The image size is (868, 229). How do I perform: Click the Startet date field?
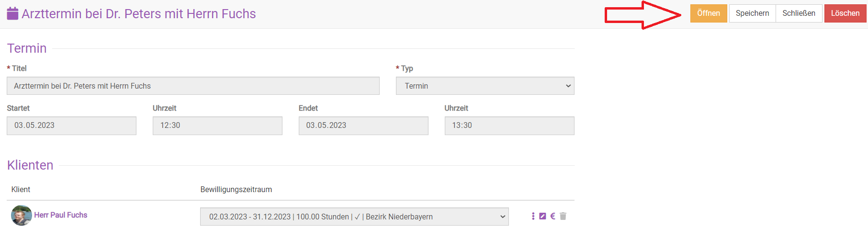(71, 126)
